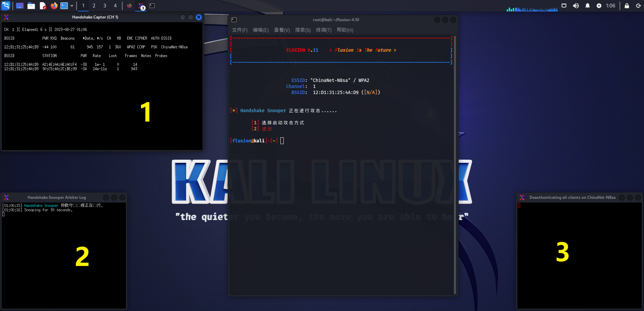The width and height of the screenshot is (644, 311).
Task: Click the Handshake Snooper Arbiter Log title
Action: click(x=57, y=197)
